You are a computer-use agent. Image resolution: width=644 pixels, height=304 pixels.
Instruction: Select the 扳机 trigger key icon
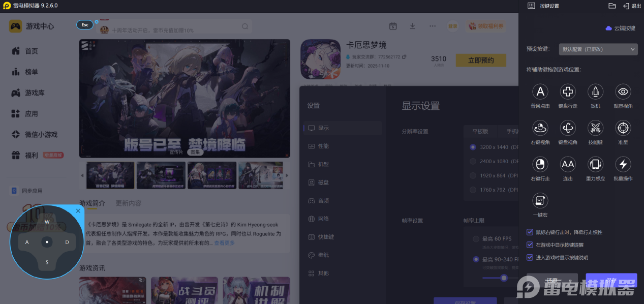[595, 92]
